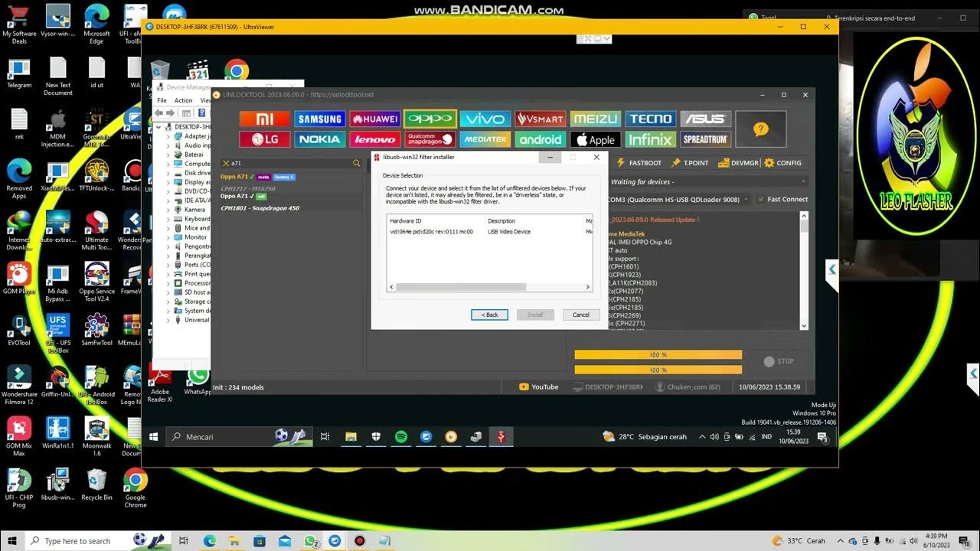Click the STOP button in UnlockTool
The width and height of the screenshot is (980, 551).
pyautogui.click(x=779, y=361)
